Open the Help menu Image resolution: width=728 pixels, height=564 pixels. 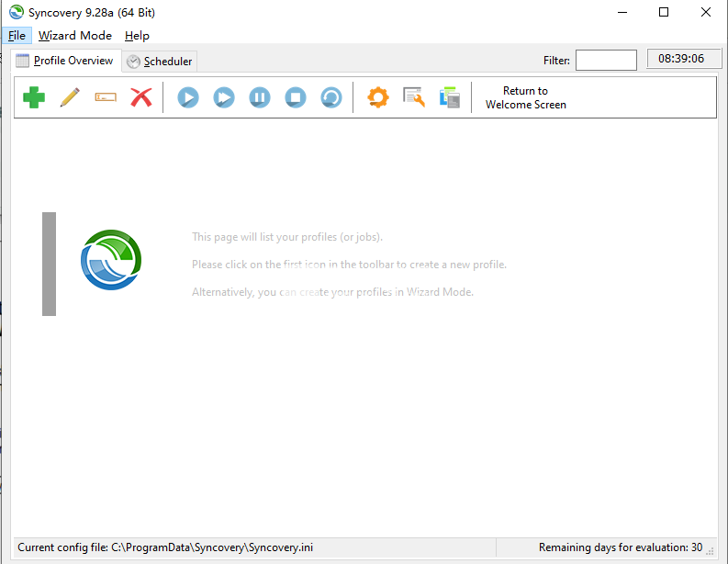[x=137, y=36]
